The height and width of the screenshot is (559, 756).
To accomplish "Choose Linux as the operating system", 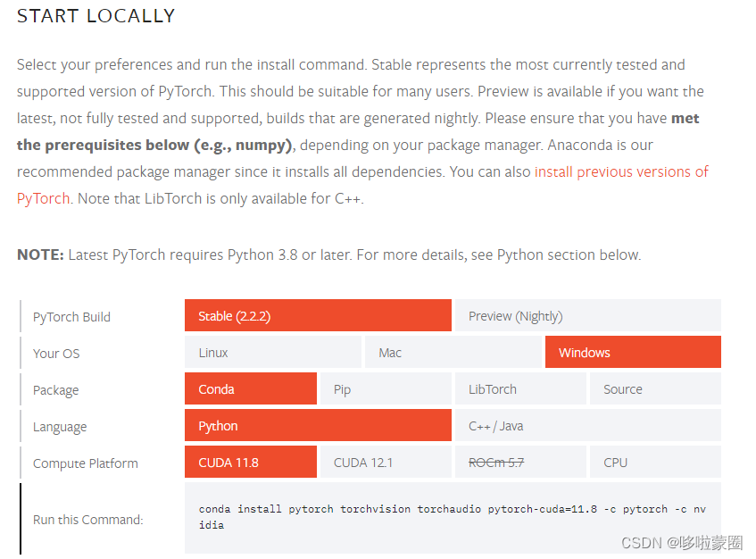I will click(272, 352).
